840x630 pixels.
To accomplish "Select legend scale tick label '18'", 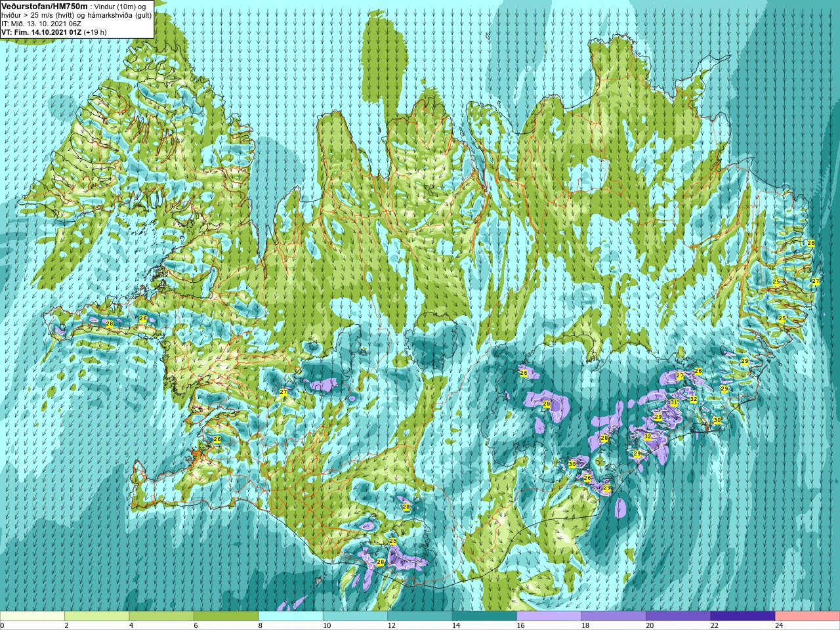I will [585, 625].
